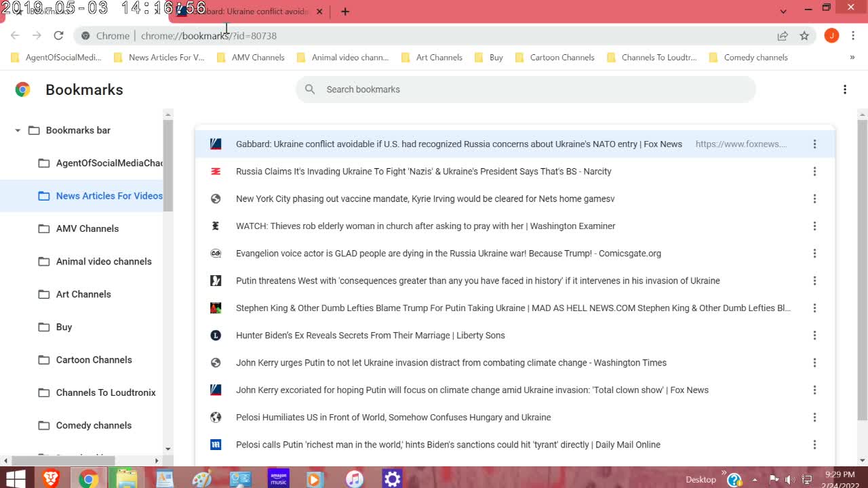This screenshot has height=488, width=868.
Task: Select Evangelion voice actor is GLAD bookmark
Action: [x=515, y=253]
